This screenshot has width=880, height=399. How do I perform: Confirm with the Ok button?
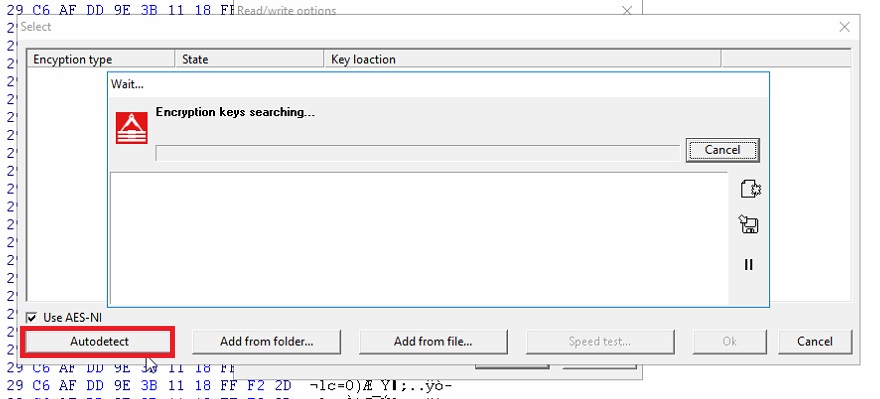730,341
